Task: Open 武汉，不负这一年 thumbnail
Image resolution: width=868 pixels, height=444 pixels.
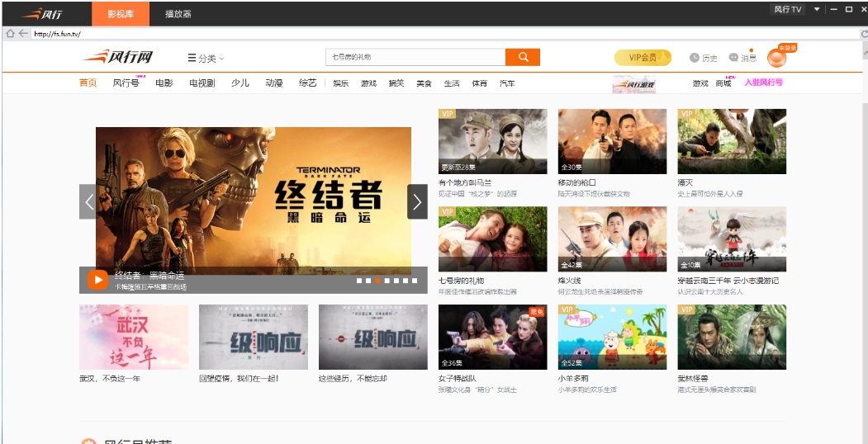Action: tap(134, 338)
